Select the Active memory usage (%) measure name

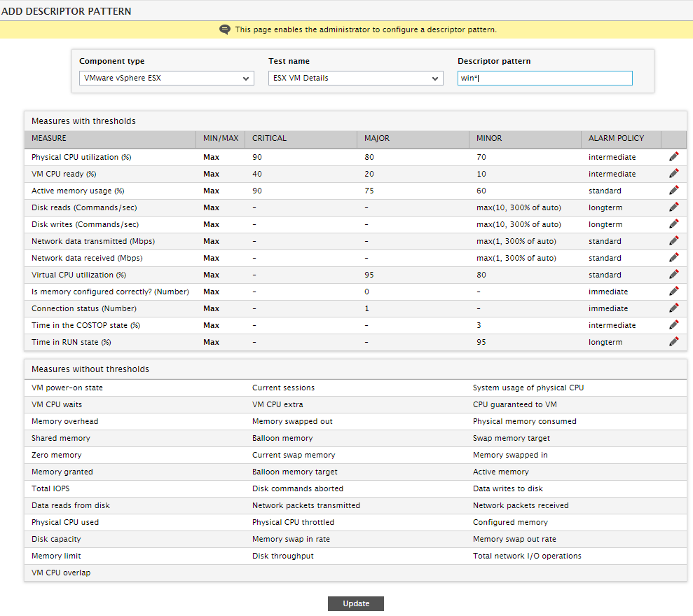[78, 191]
